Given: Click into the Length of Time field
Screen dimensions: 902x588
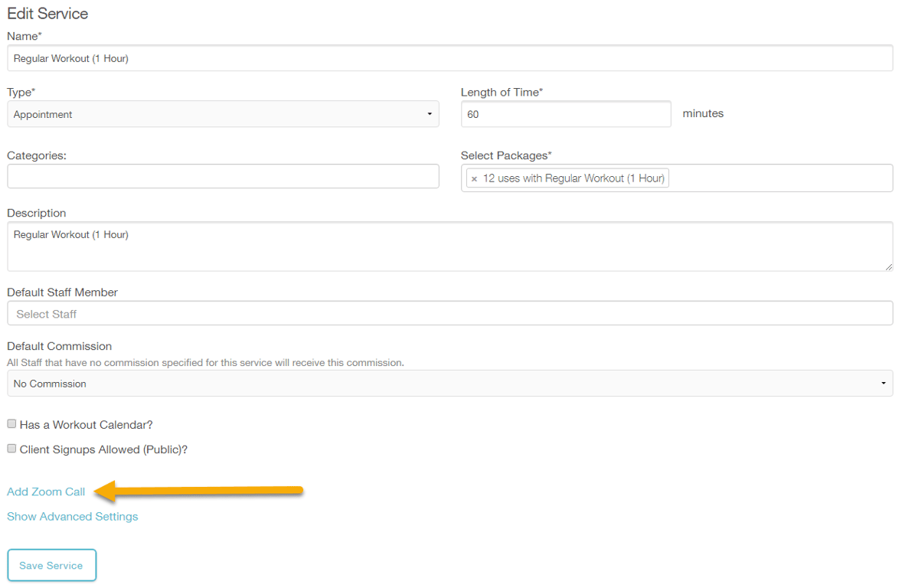Looking at the screenshot, I should click(x=566, y=114).
